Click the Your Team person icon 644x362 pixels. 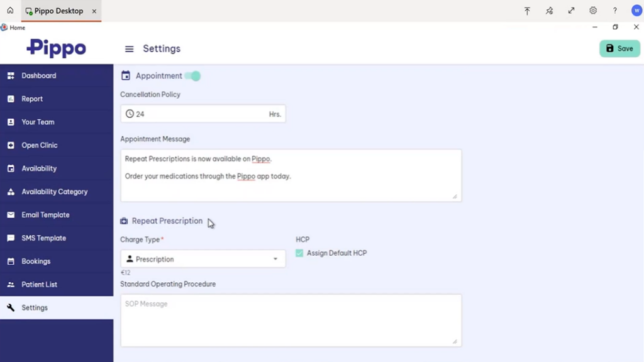11,122
